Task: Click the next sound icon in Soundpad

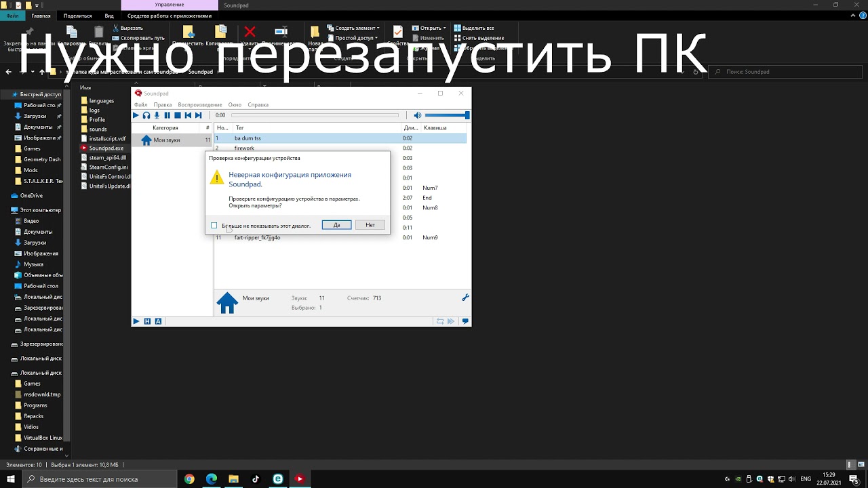Action: coord(198,115)
